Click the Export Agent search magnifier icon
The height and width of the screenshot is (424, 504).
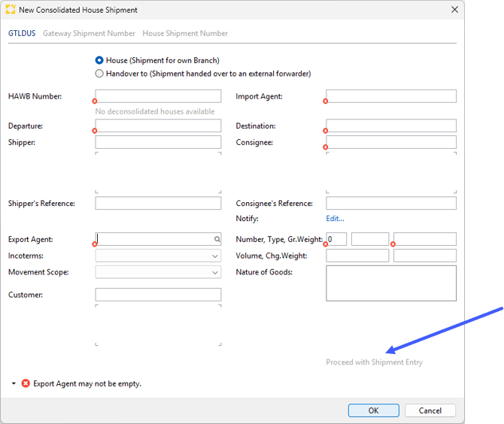coord(217,239)
